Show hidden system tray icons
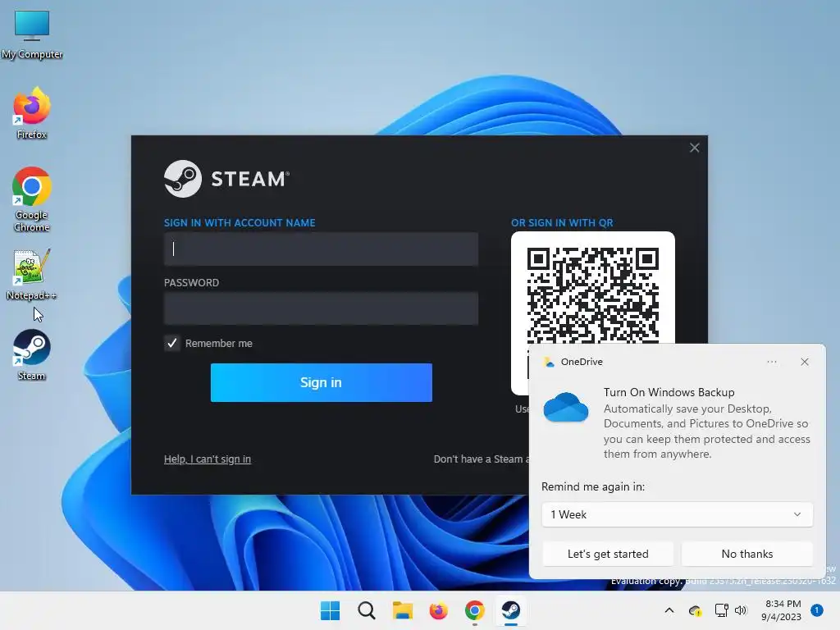Screen dimensions: 840x630 pos(669,610)
